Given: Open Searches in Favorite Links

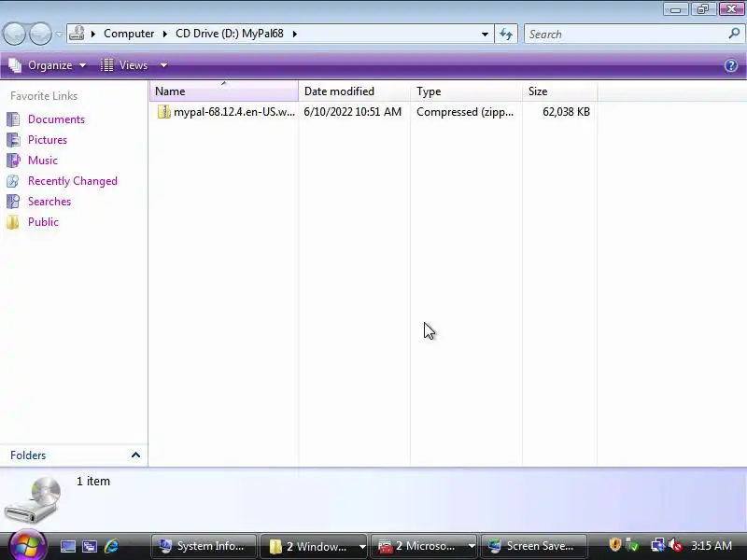Looking at the screenshot, I should point(49,202).
